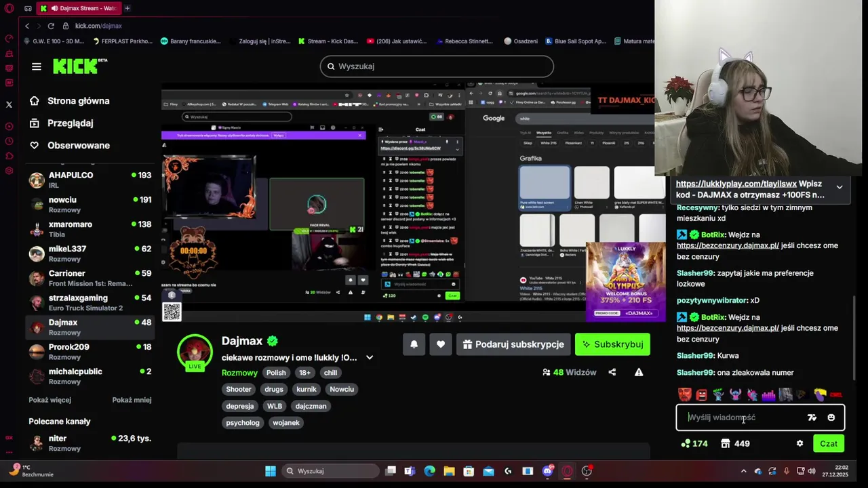This screenshot has width=868, height=488.
Task: Open strzalaxgaming channel in sidebar
Action: point(90,302)
